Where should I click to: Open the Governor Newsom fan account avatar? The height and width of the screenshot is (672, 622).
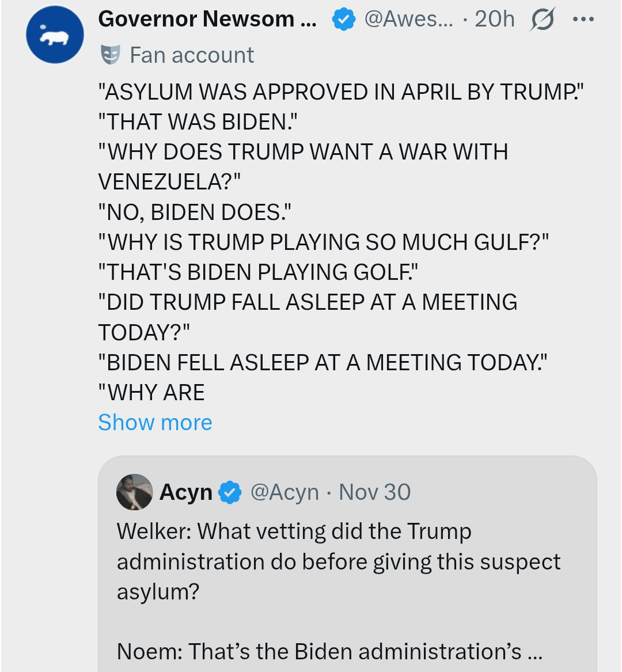click(55, 35)
